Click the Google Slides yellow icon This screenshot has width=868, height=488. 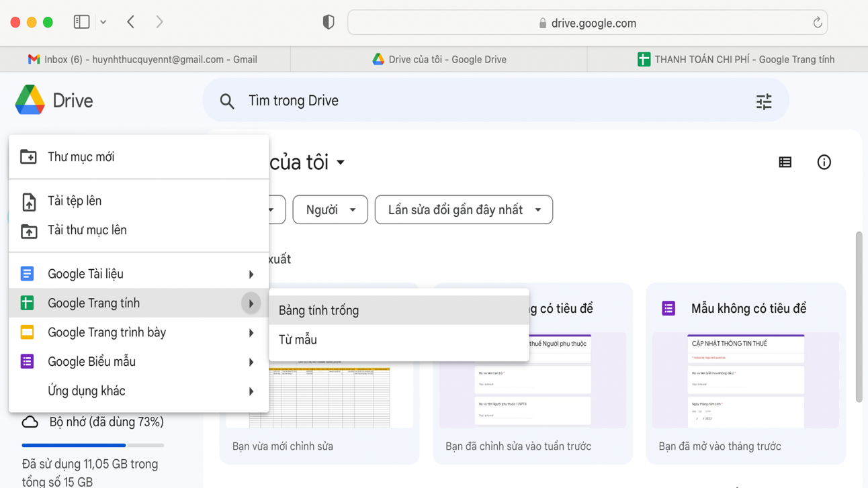click(x=27, y=332)
